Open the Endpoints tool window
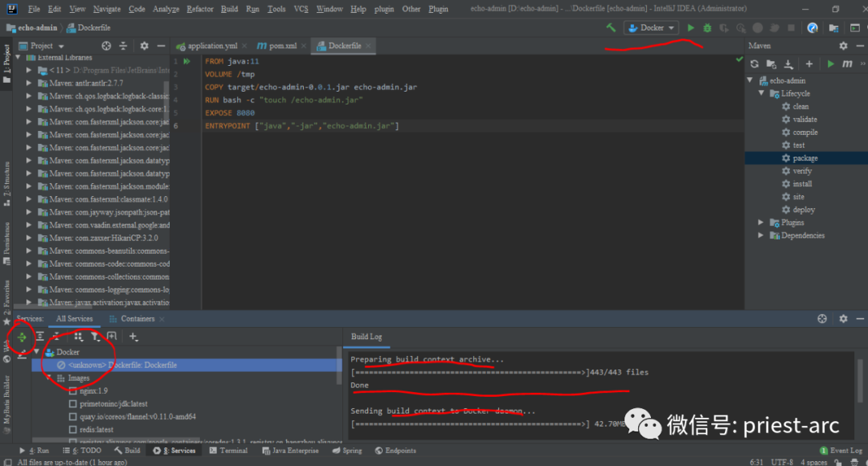Image resolution: width=868 pixels, height=466 pixels. click(x=395, y=451)
